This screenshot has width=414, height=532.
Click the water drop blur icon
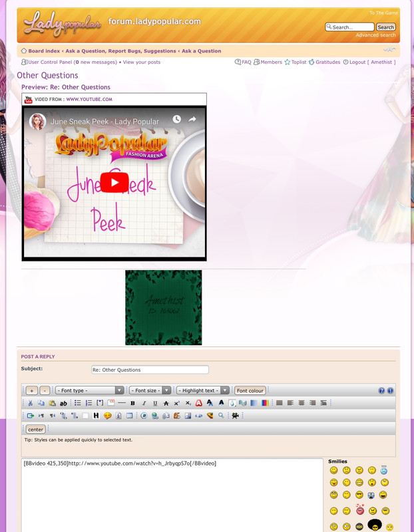[x=232, y=403]
